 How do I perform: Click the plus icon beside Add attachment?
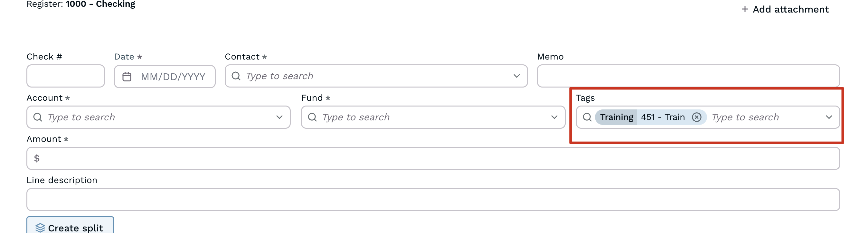745,9
